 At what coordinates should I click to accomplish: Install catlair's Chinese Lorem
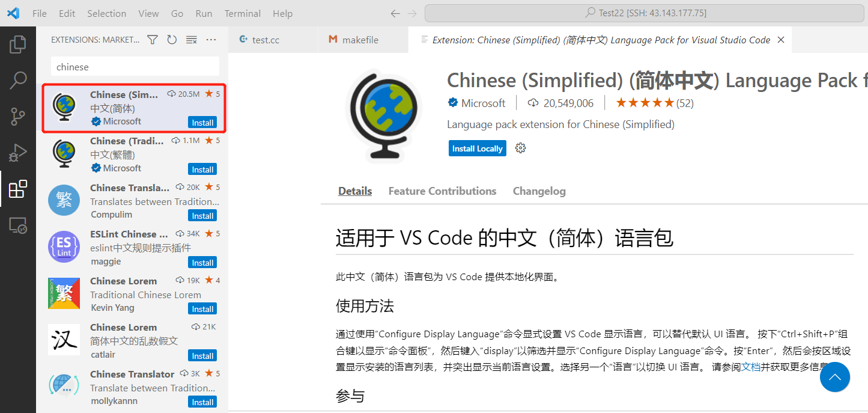(x=202, y=356)
